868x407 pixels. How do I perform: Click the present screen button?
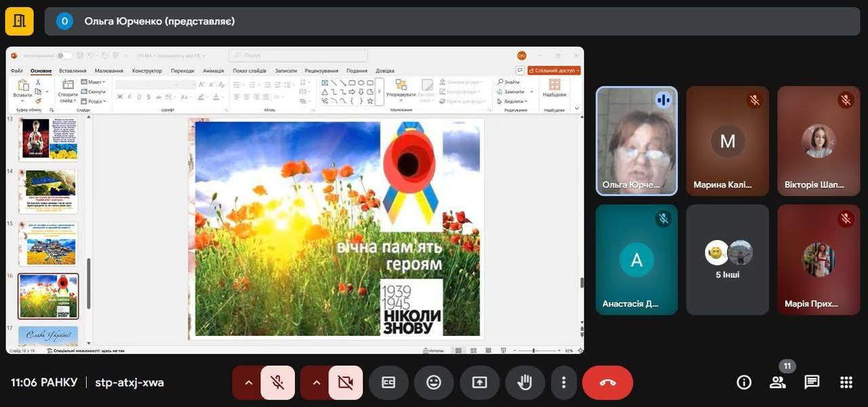click(x=479, y=383)
